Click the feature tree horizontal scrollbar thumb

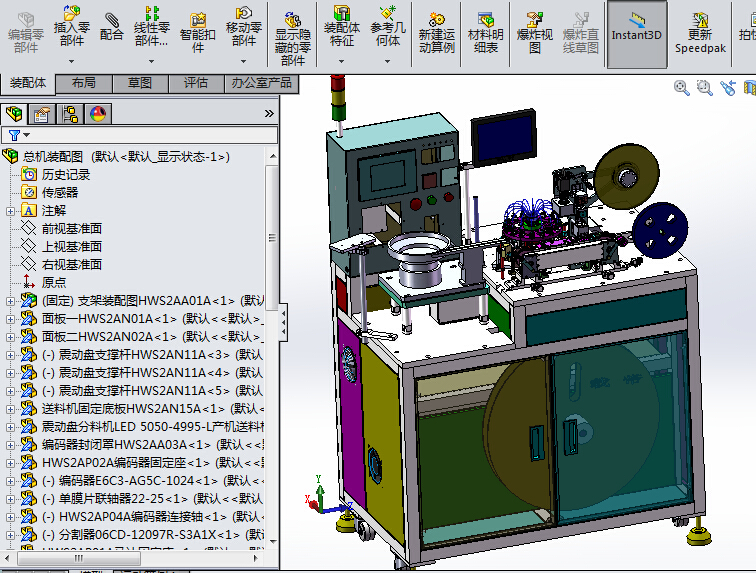(x=79, y=558)
